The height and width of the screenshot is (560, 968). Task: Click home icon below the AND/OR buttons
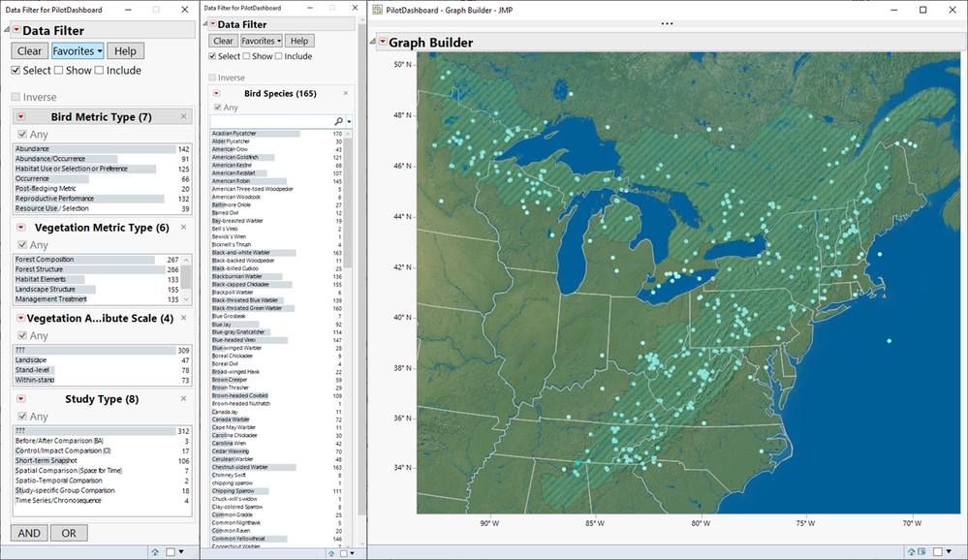(155, 552)
